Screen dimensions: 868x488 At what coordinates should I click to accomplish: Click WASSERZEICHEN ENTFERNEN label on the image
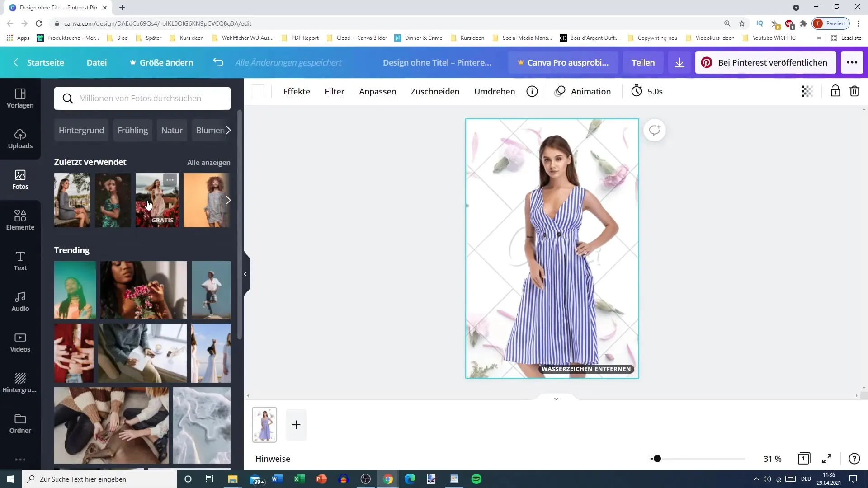(x=586, y=369)
